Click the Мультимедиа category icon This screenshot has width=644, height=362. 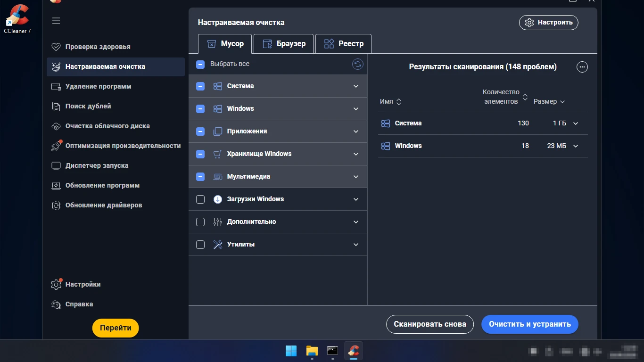pos(217,176)
